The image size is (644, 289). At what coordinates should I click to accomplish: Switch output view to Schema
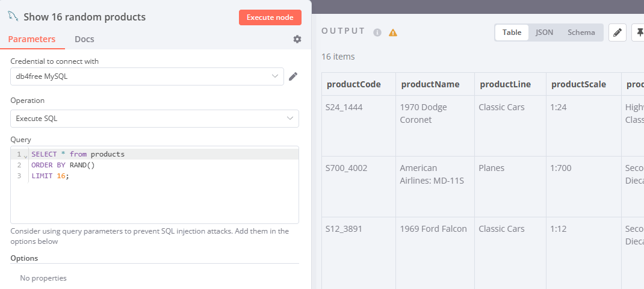[581, 33]
